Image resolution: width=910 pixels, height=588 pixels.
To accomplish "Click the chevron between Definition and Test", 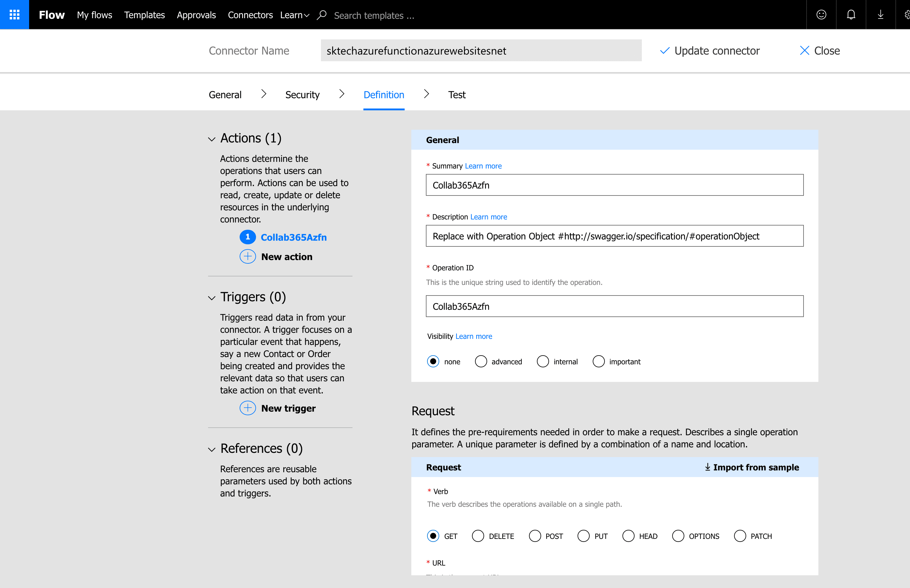I will [426, 94].
